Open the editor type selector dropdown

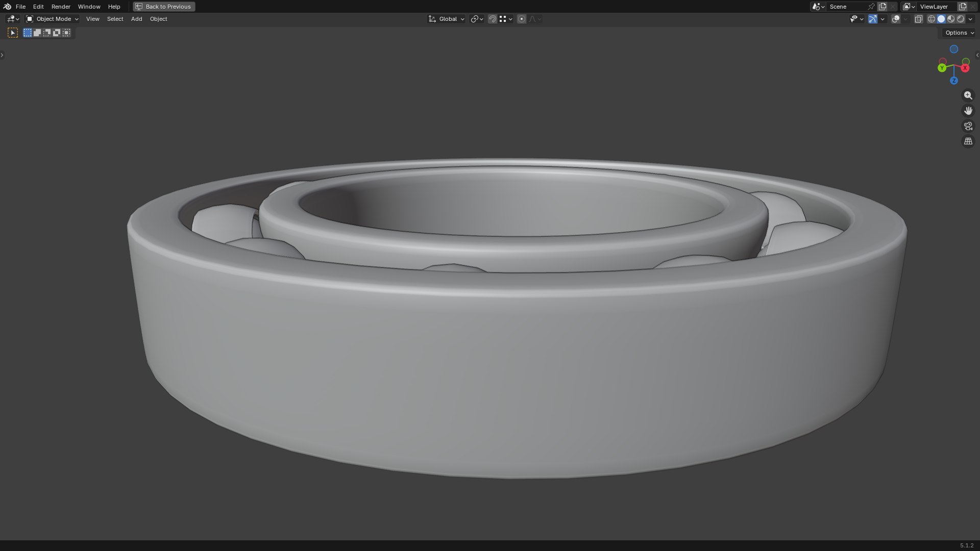[13, 19]
